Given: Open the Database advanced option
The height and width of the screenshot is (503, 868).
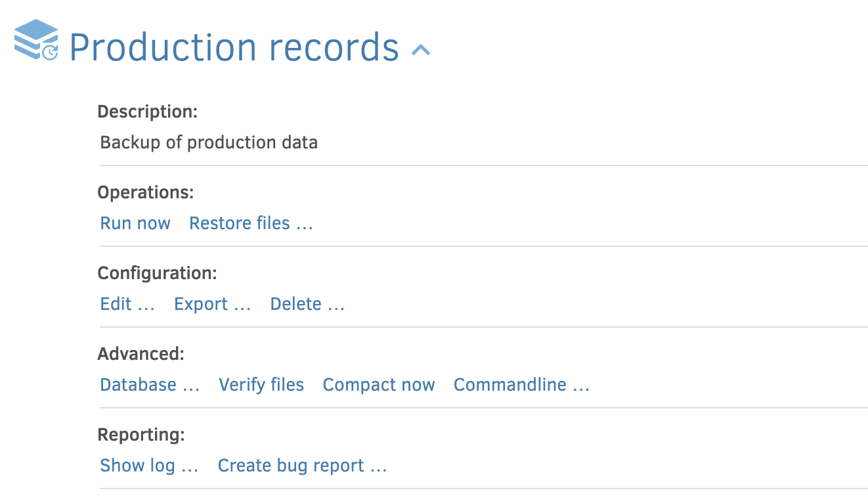Looking at the screenshot, I should [150, 385].
